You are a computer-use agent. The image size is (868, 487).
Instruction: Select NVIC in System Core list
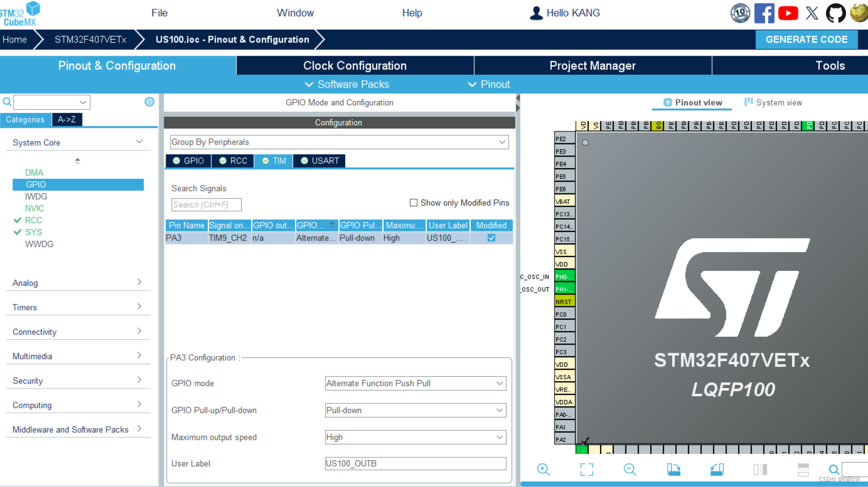click(x=34, y=208)
